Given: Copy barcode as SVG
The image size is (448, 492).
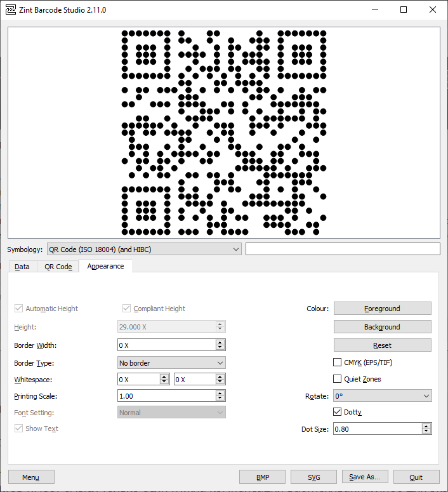Looking at the screenshot, I should (x=313, y=477).
